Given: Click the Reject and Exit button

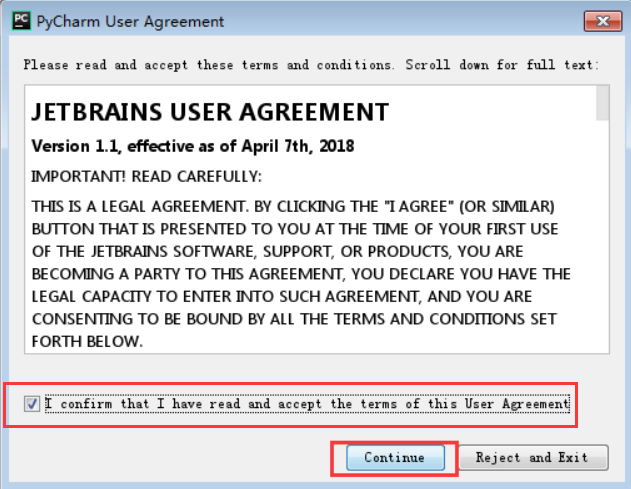Looking at the screenshot, I should click(x=533, y=458).
